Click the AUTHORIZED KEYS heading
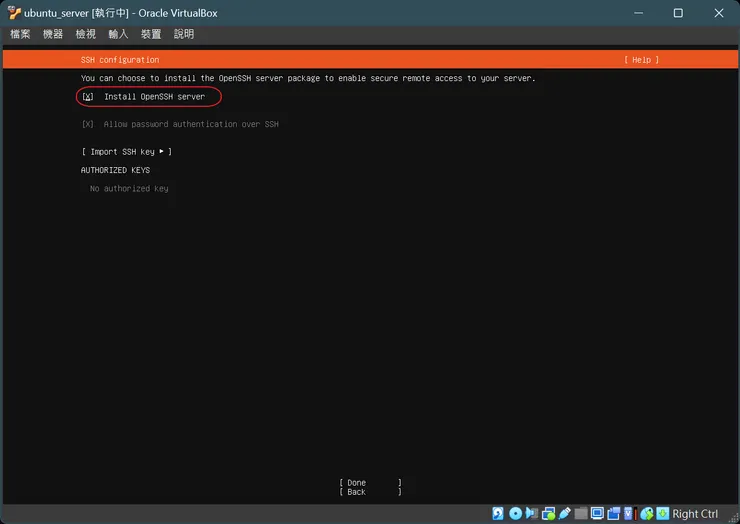Image resolution: width=740 pixels, height=524 pixels. pyautogui.click(x=115, y=170)
